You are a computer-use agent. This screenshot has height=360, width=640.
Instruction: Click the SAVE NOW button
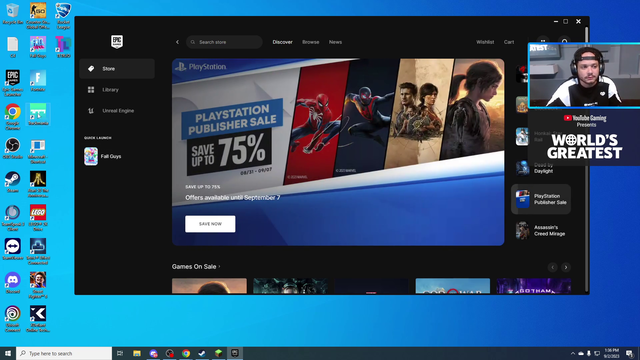click(210, 224)
